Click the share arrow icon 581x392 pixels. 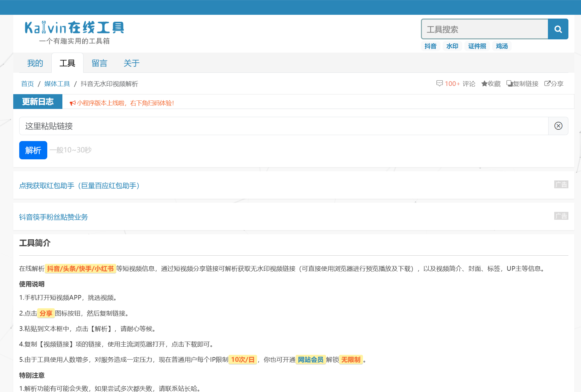pos(547,83)
